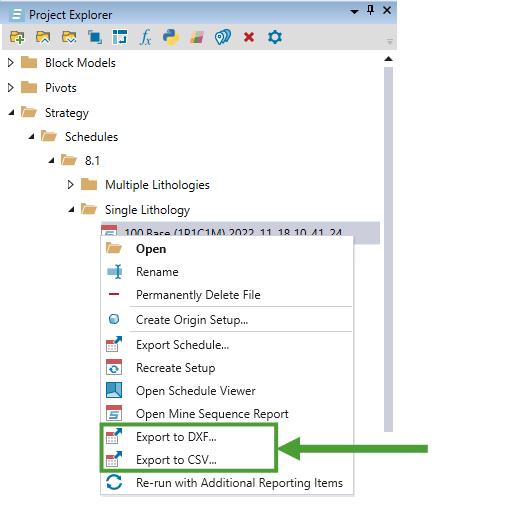This screenshot has height=517, width=524.
Task: Click the red X delete toolbar icon
Action: pyautogui.click(x=249, y=37)
